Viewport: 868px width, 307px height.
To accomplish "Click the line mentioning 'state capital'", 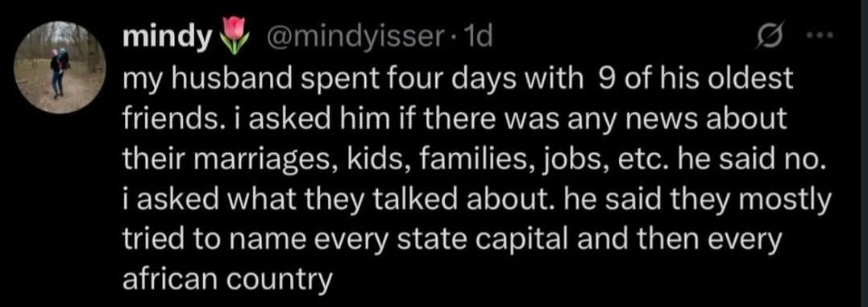I will 451,241.
